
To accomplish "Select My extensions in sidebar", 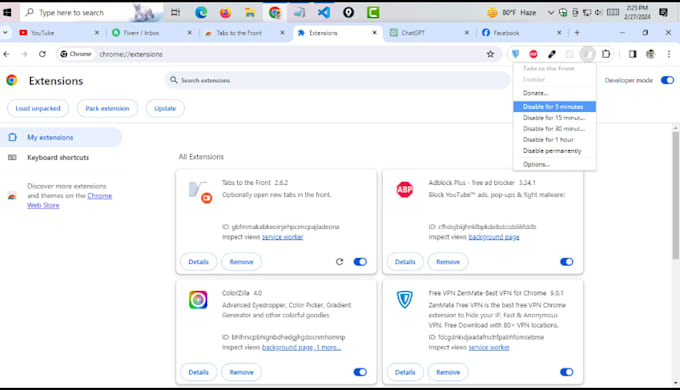I will [61, 137].
